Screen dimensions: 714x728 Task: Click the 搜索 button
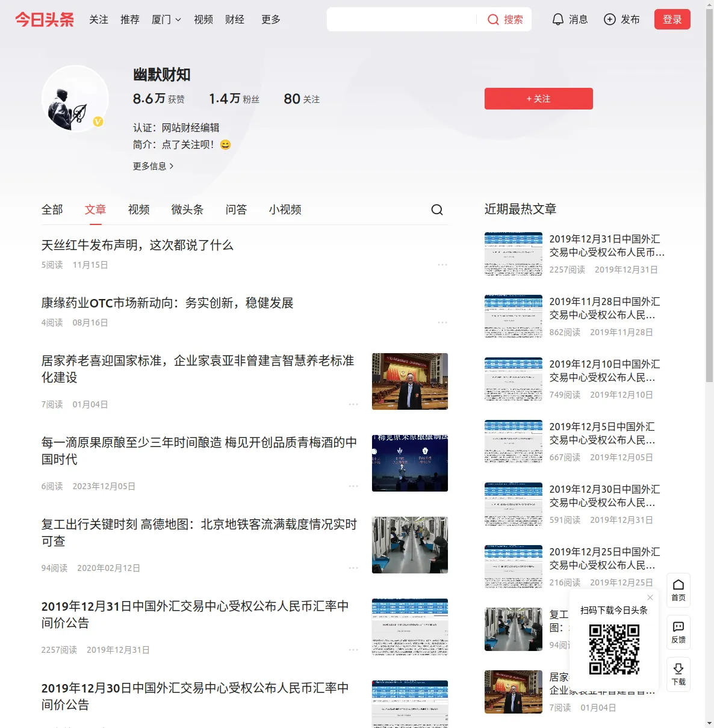[x=505, y=20]
